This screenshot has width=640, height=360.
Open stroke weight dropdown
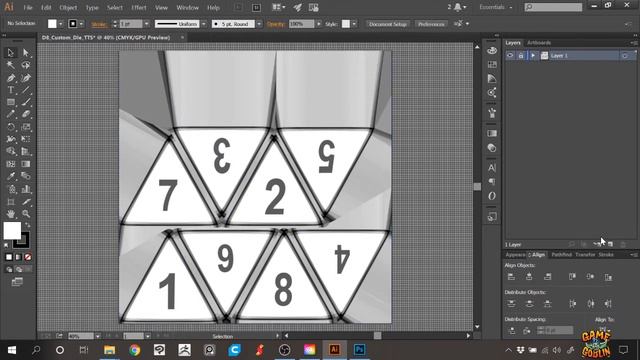click(x=147, y=24)
